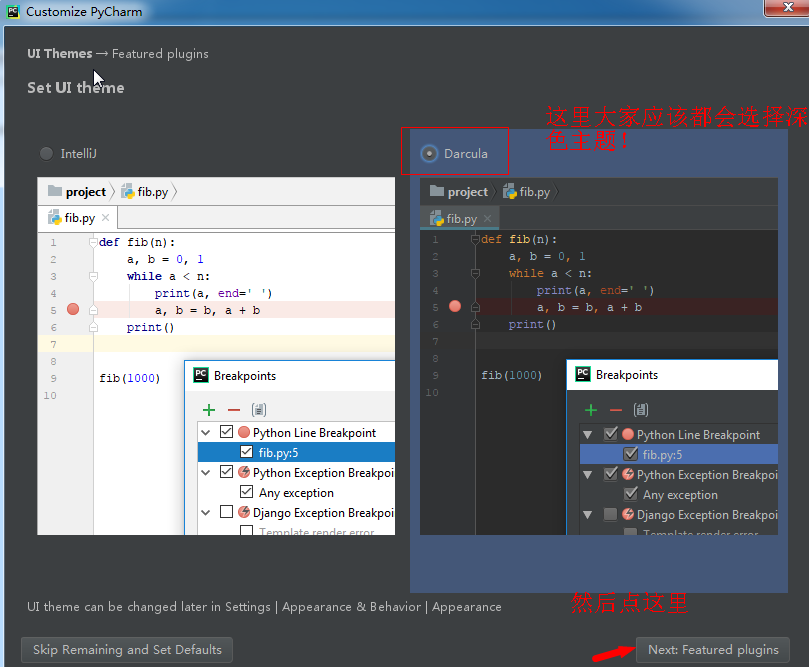Toggle the fib.py:5 checkbox in IntelliJ preview
The image size is (809, 667).
pos(246,452)
